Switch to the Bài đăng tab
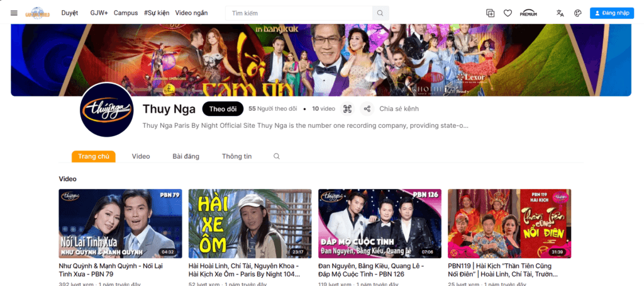The height and width of the screenshot is (286, 644). coord(186,156)
